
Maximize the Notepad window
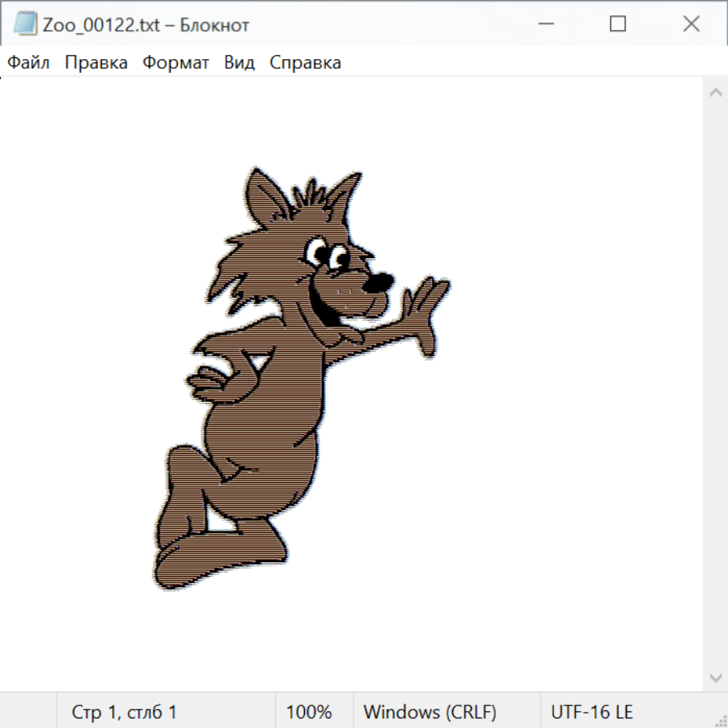(x=618, y=24)
